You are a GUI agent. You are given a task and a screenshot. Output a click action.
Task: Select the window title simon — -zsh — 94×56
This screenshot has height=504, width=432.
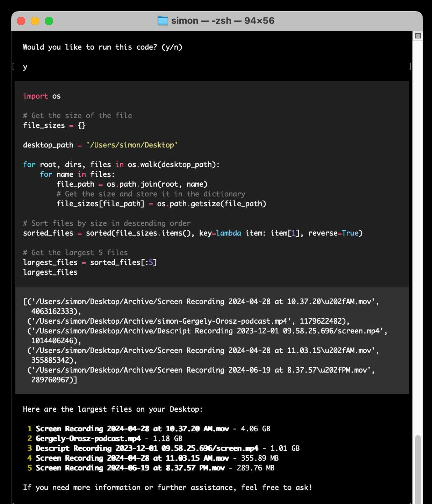tap(223, 20)
